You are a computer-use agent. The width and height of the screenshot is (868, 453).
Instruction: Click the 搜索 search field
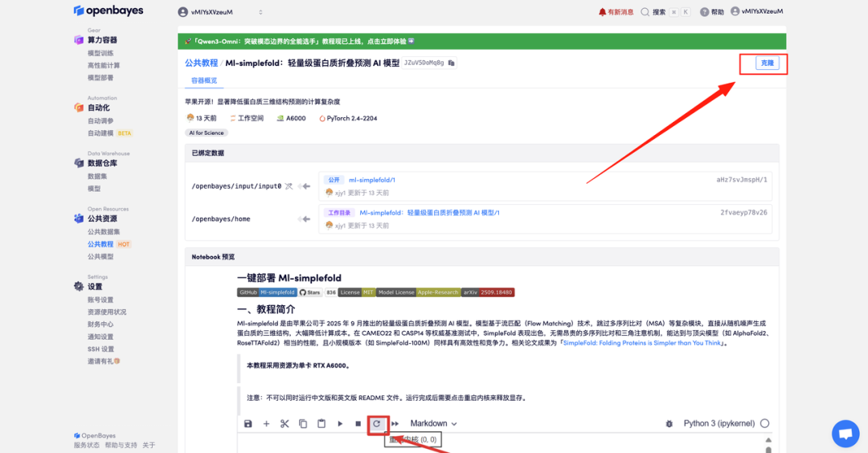(x=664, y=12)
